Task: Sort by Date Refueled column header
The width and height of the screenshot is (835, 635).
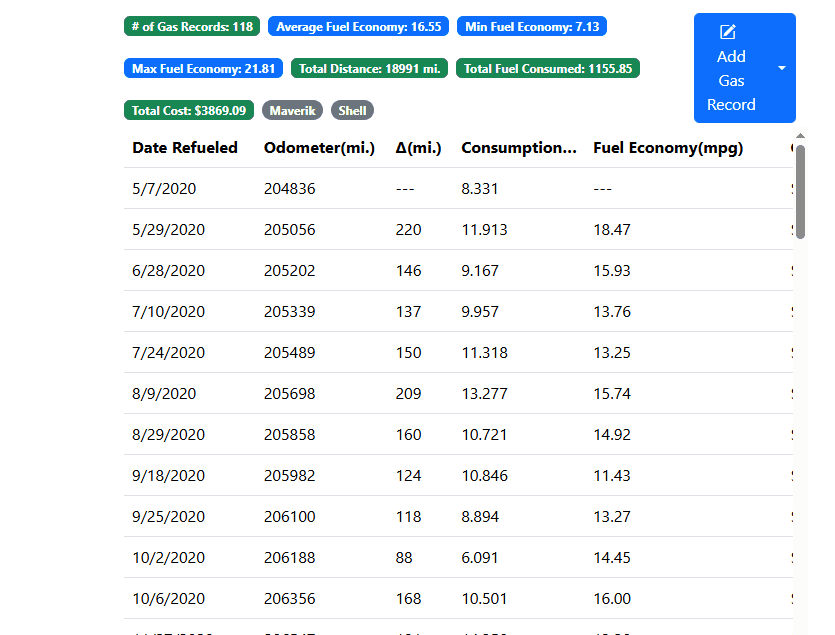Action: point(185,148)
